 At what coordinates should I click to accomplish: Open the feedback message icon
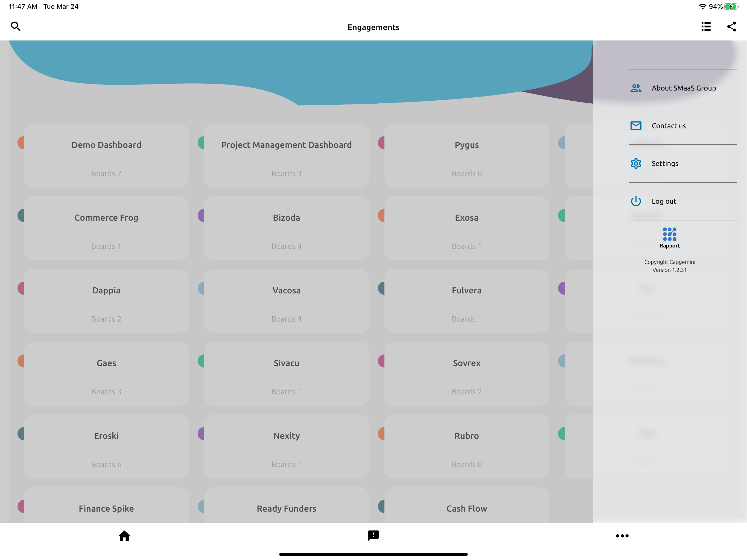(373, 535)
